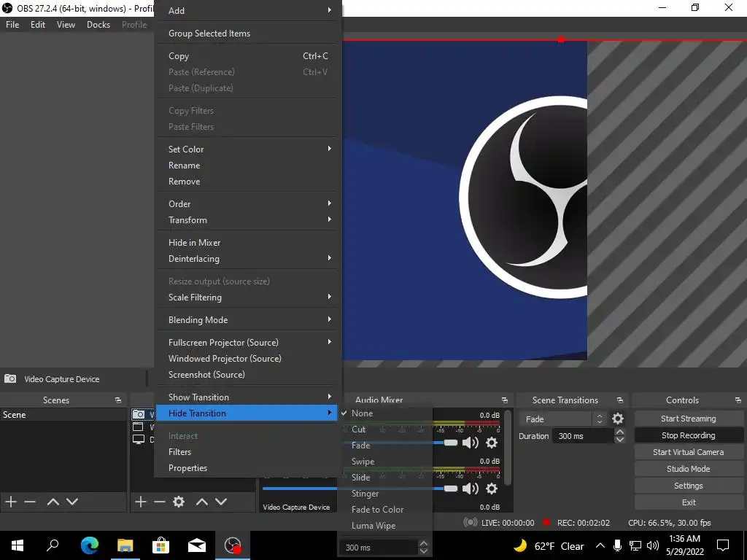Expand the Deinterlacing submenu
Viewport: 747px width, 560px height.
pyautogui.click(x=248, y=259)
